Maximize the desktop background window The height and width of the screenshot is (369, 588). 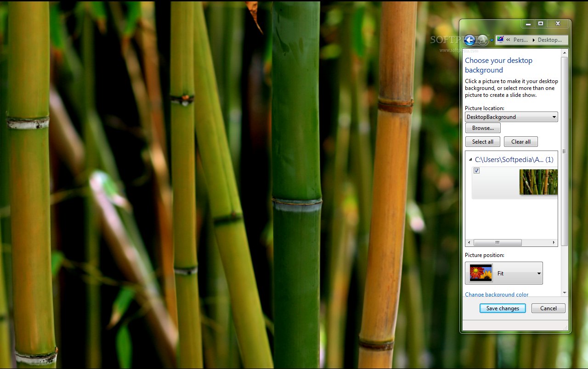[541, 23]
